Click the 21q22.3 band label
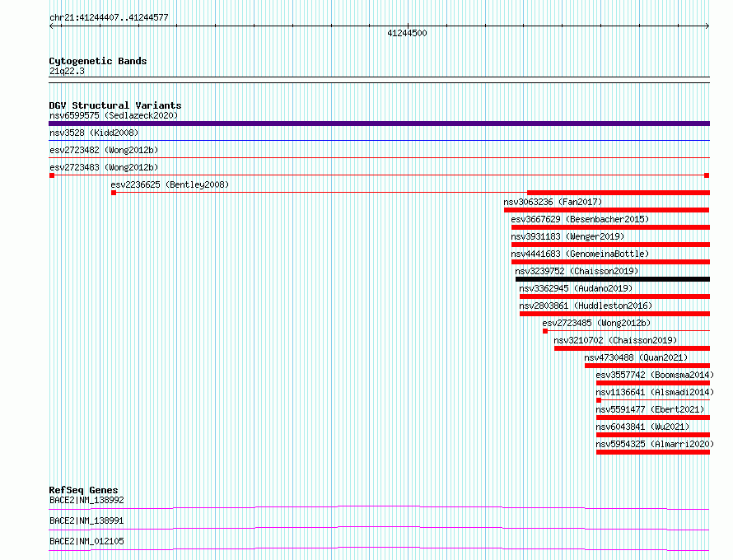 (67, 71)
